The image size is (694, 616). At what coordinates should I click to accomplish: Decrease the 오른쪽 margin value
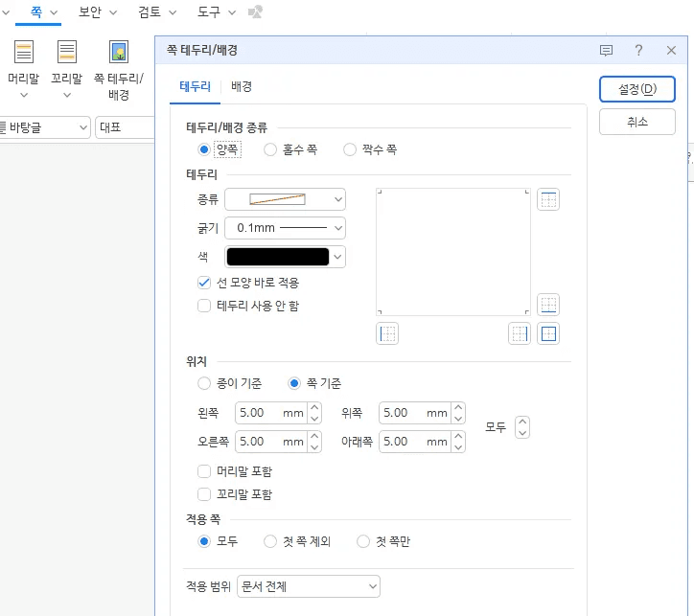314,447
